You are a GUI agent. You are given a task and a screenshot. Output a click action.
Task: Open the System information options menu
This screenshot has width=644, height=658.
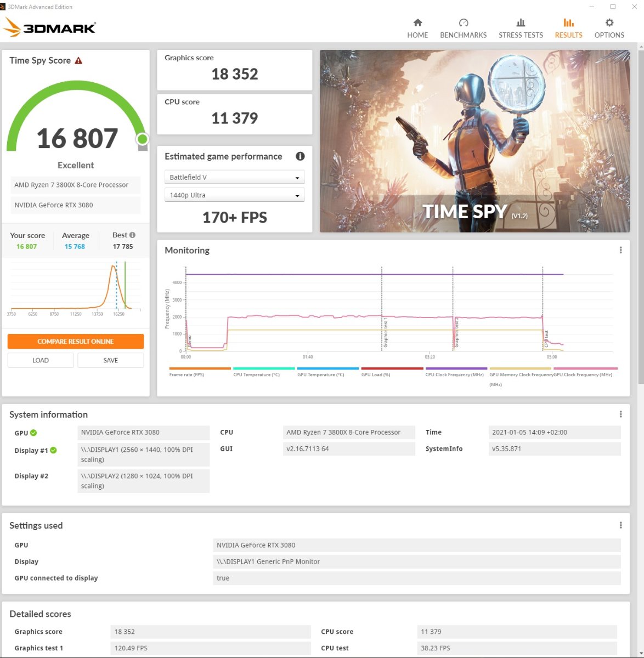620,415
